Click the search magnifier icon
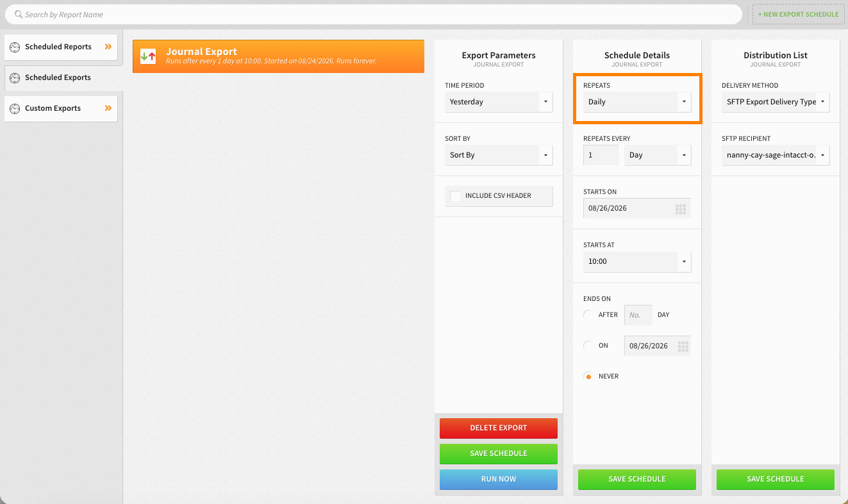 19,14
